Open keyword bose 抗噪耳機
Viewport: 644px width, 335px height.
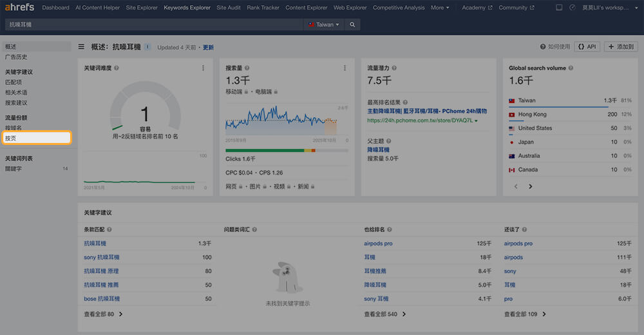(x=102, y=299)
